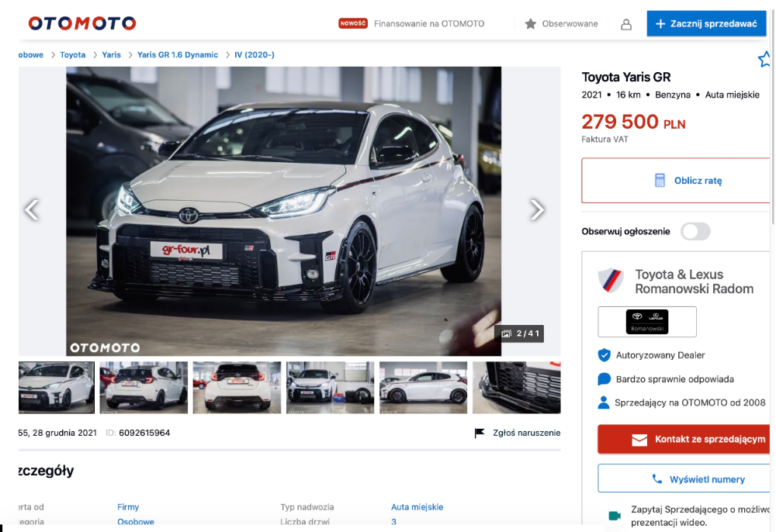
Task: Click the dealer shield logo
Action: [610, 280]
